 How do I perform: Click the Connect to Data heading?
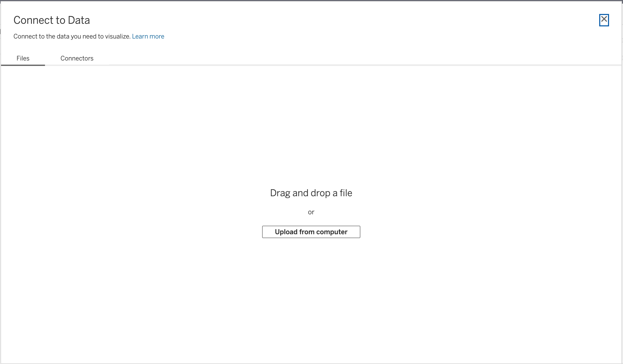[x=52, y=20]
